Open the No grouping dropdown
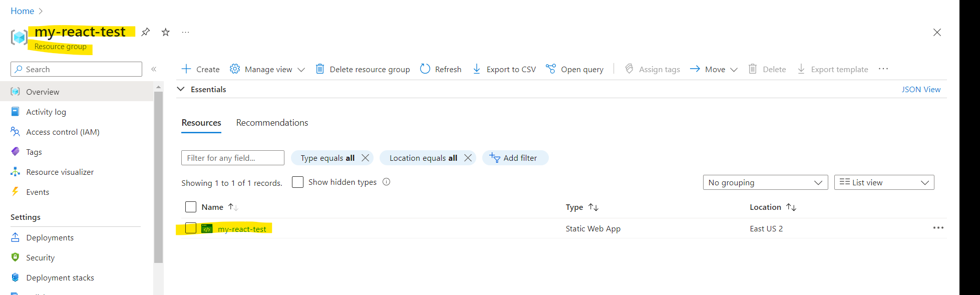The height and width of the screenshot is (295, 980). pos(765,182)
